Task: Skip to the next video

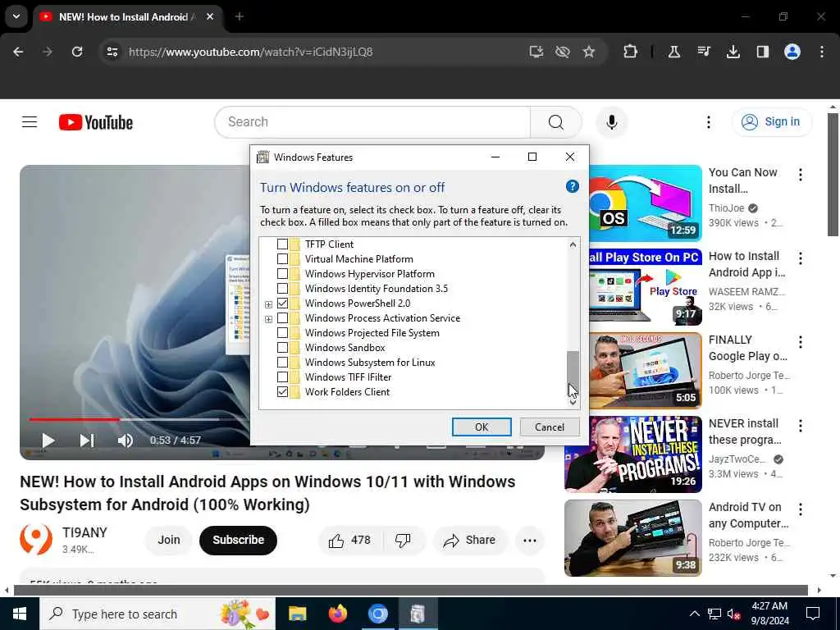Action: coord(87,441)
